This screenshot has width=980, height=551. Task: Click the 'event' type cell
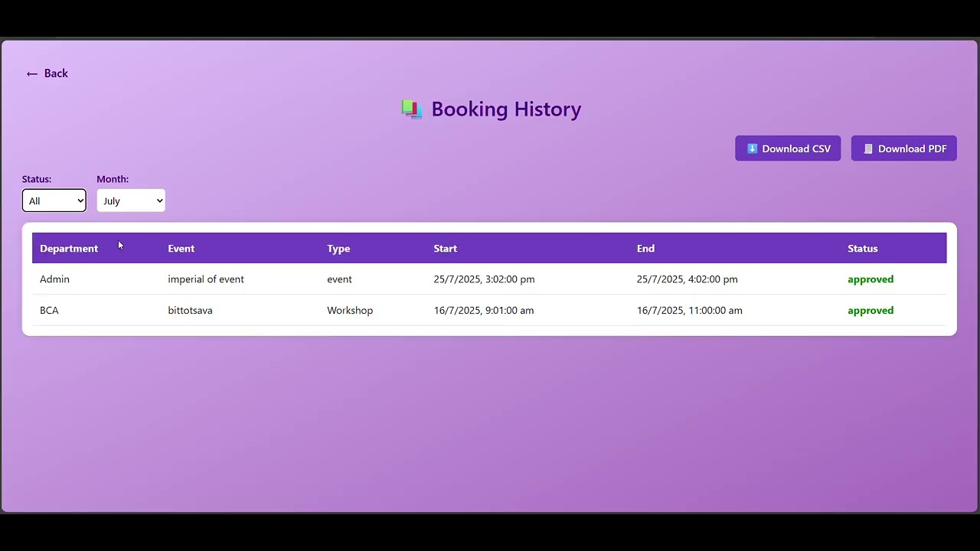340,279
